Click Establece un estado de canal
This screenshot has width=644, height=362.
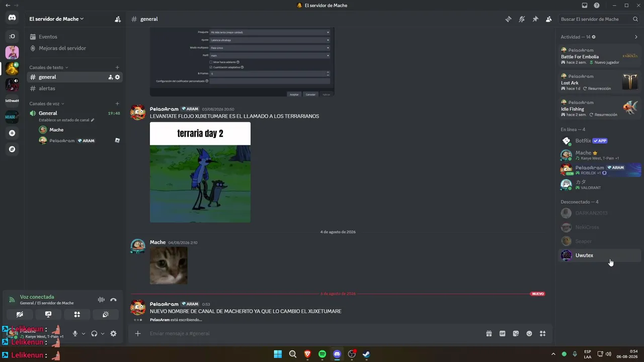pos(66,120)
